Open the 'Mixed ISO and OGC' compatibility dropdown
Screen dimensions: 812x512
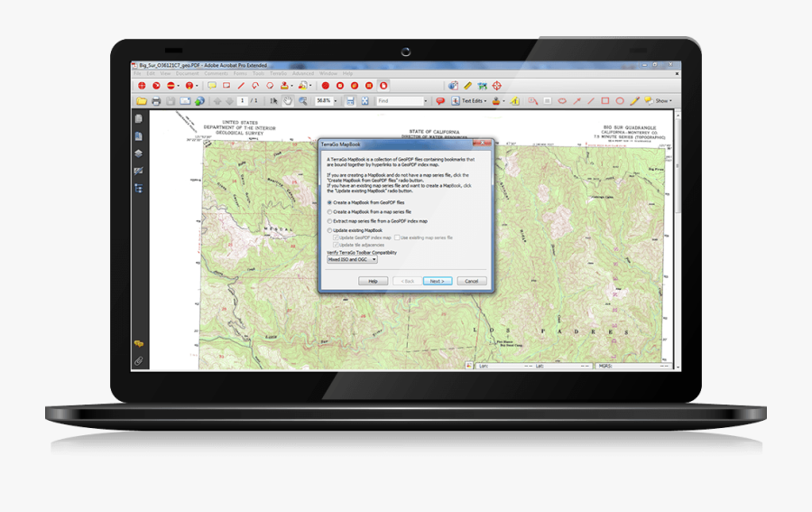352,259
